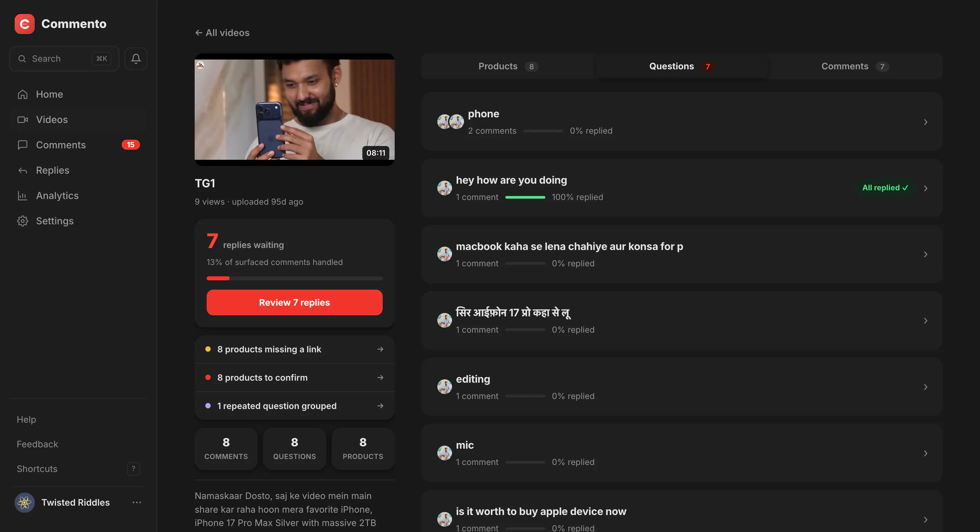
Task: Open Replies in the sidebar
Action: [x=78, y=170]
